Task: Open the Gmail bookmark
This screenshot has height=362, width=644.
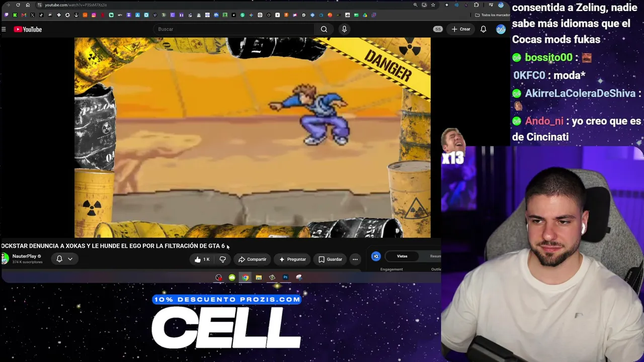Action: (x=24, y=15)
